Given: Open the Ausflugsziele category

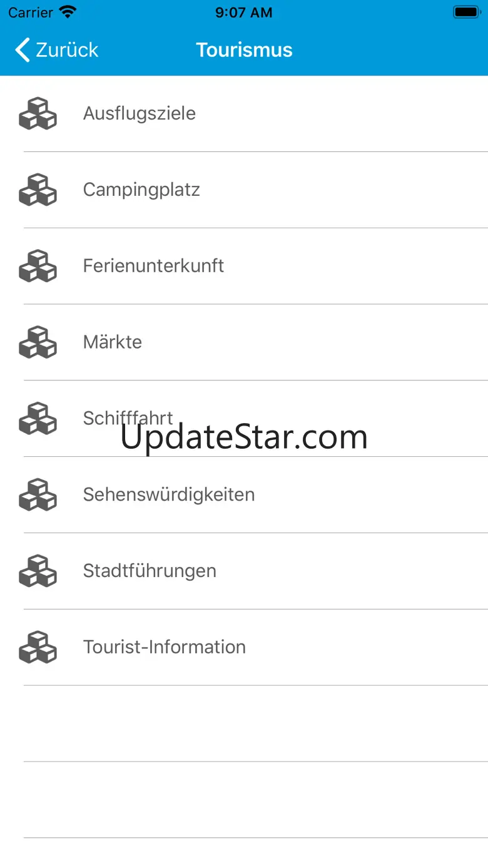Looking at the screenshot, I should [244, 113].
